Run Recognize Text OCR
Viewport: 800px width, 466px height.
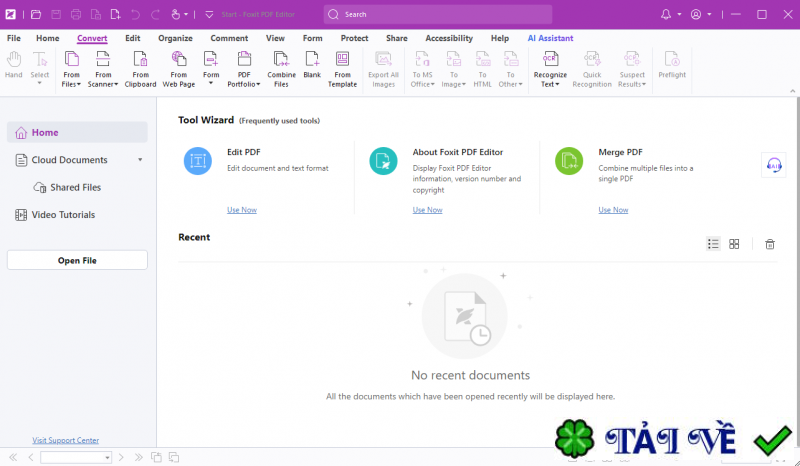click(x=550, y=69)
